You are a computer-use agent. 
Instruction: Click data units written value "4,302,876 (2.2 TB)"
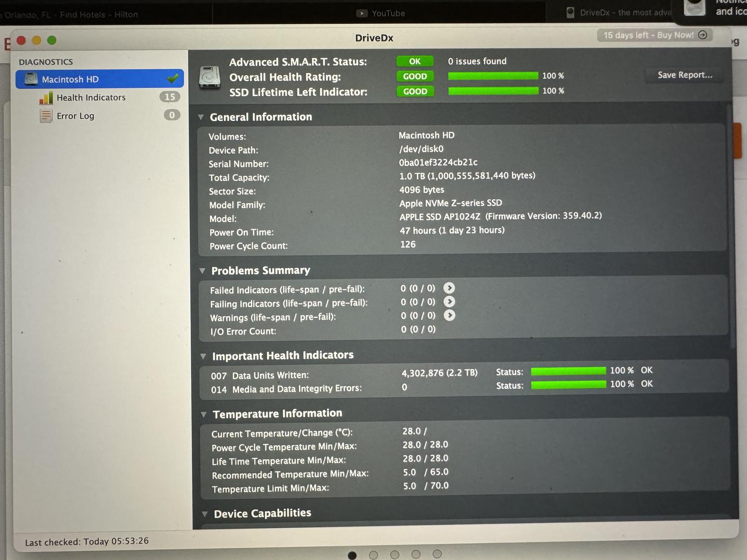[x=440, y=373]
